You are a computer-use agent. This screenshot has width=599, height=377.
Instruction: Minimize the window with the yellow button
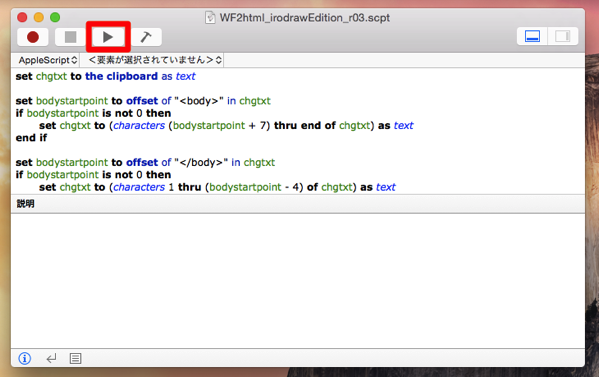(x=39, y=17)
